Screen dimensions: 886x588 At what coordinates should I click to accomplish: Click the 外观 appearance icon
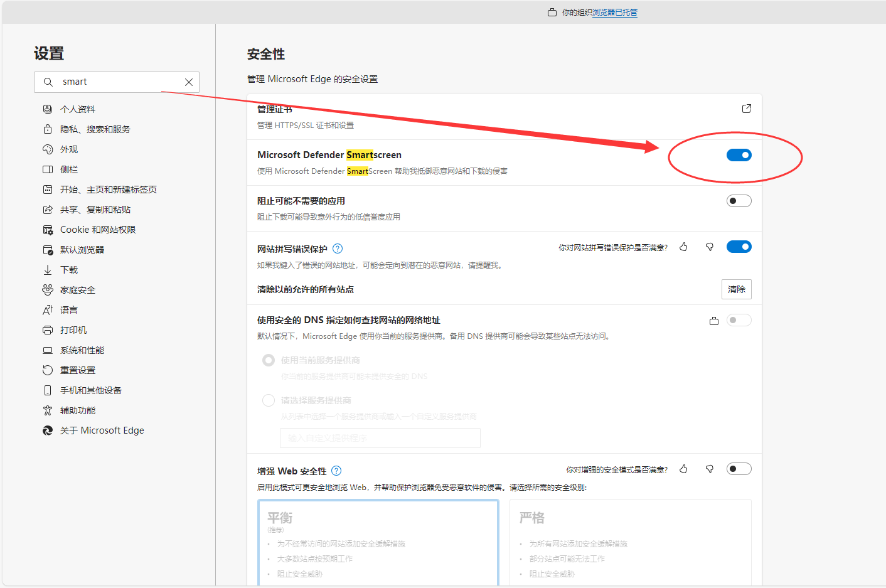coord(48,149)
